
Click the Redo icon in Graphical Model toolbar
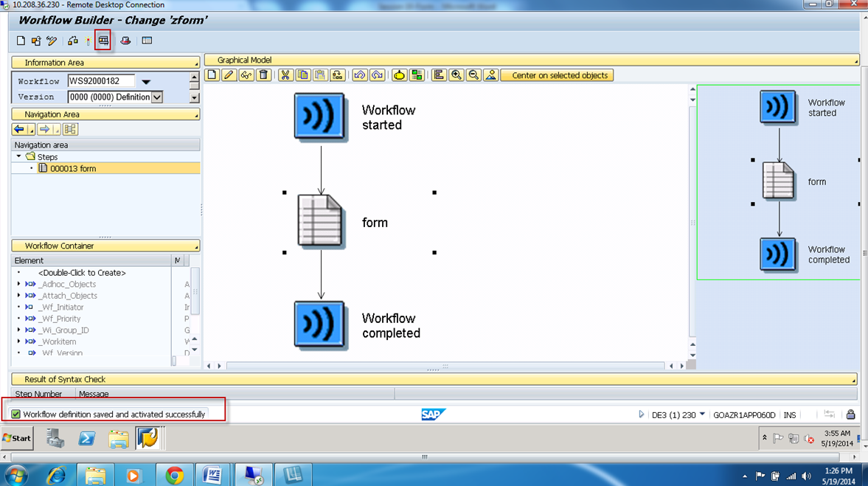376,74
